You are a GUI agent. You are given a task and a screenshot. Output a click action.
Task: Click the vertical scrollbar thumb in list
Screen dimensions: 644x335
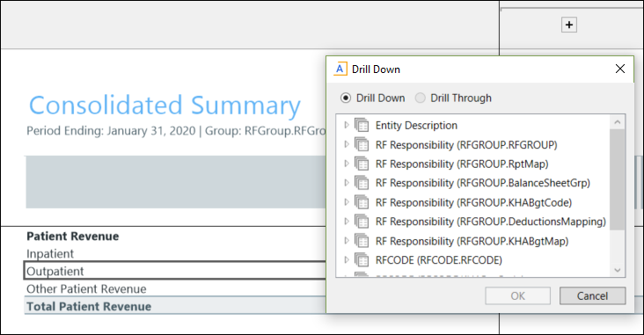[x=618, y=179]
